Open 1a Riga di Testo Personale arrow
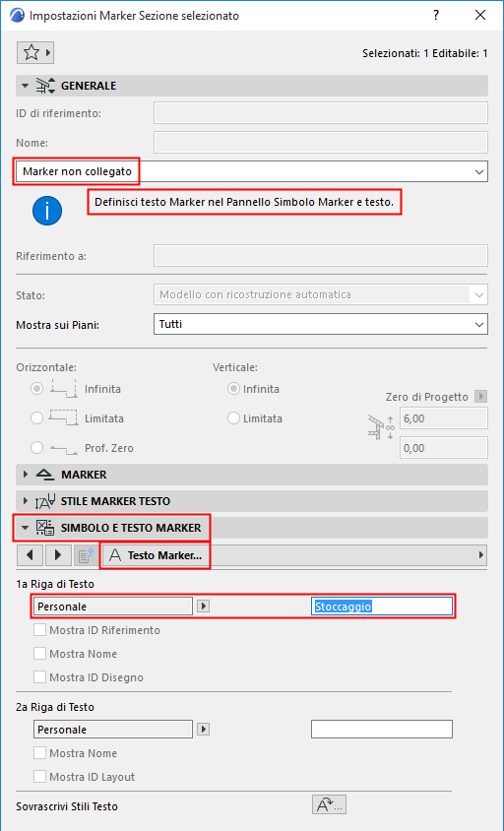This screenshot has height=831, width=504. [x=203, y=607]
